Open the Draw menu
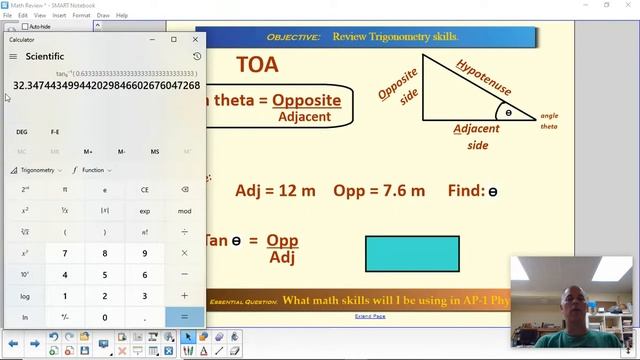This screenshot has width=640, height=360. click(x=103, y=15)
